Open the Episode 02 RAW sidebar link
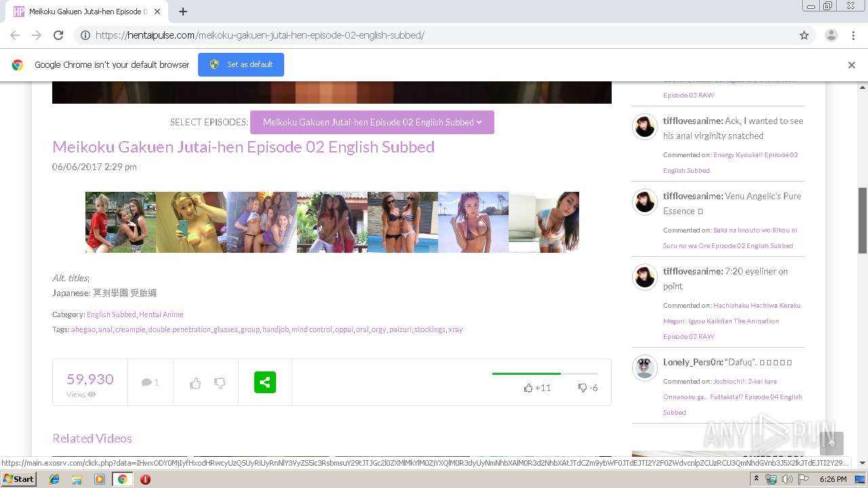Image resolution: width=868 pixels, height=488 pixels. point(688,95)
